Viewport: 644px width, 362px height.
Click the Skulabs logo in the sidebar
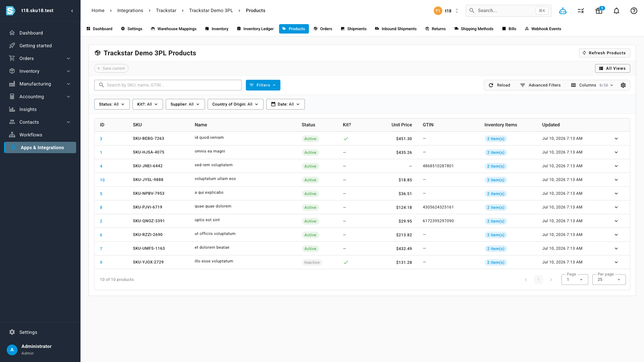[11, 11]
